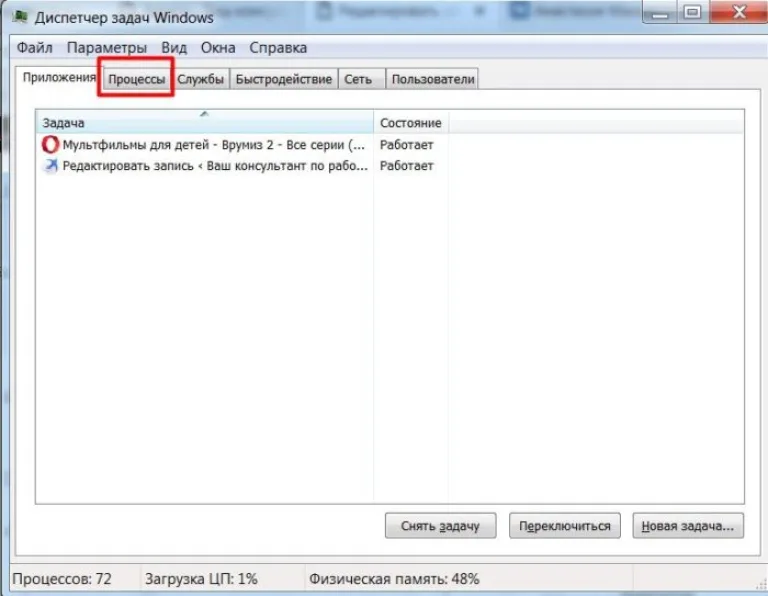Screen dimensions: 768x596
Task: Click Работает status of the Редактировать запись row
Action: tap(407, 166)
